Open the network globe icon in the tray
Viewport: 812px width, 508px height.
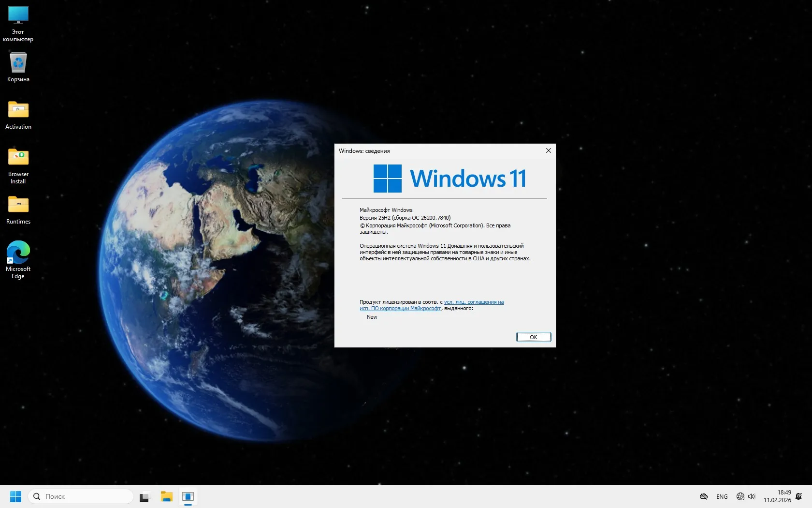tap(740, 496)
